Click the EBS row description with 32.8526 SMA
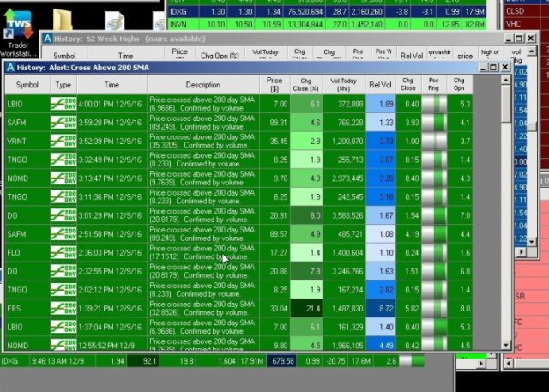 203,308
